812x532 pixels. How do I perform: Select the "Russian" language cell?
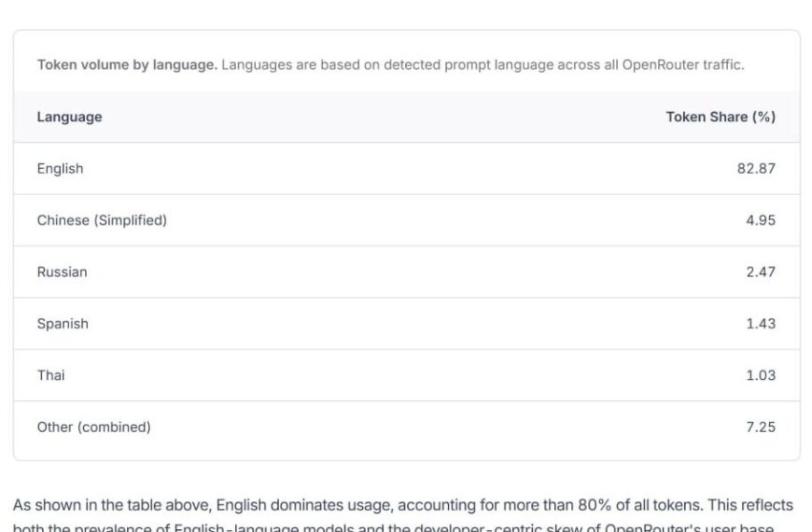pyautogui.click(x=62, y=272)
